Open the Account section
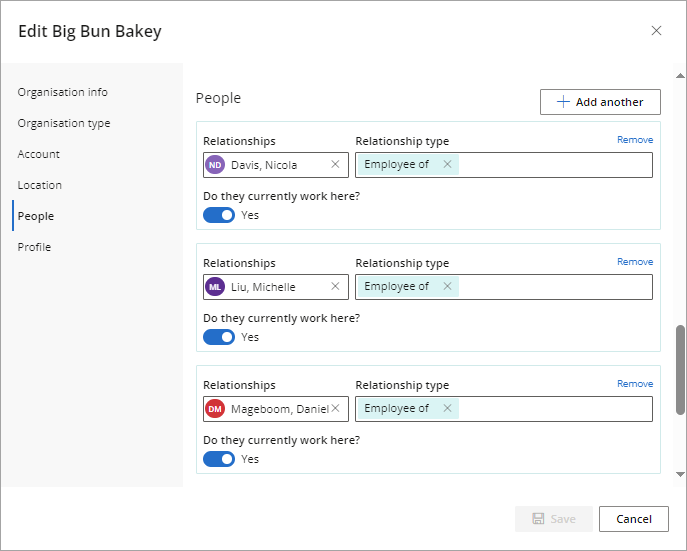This screenshot has height=551, width=687. (39, 154)
